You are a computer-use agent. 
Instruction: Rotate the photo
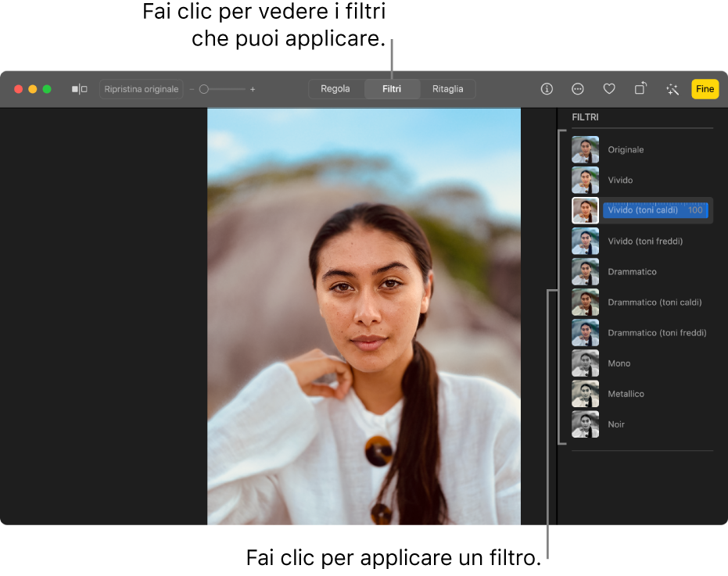point(640,89)
